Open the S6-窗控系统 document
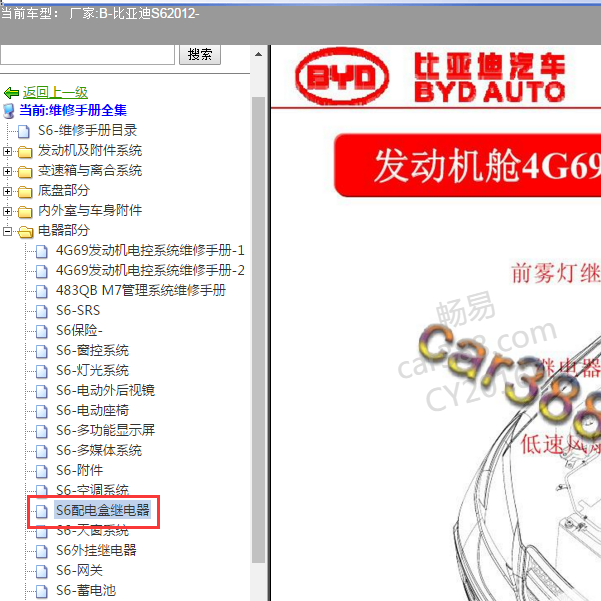Viewport: 601px width, 601px height. pyautogui.click(x=92, y=350)
